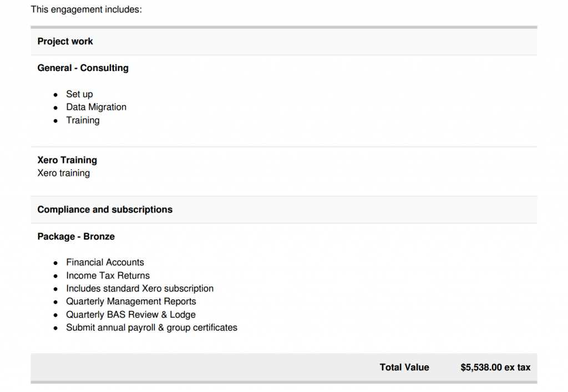
Task: Click the "Income Tax Returns" item
Action: (108, 276)
